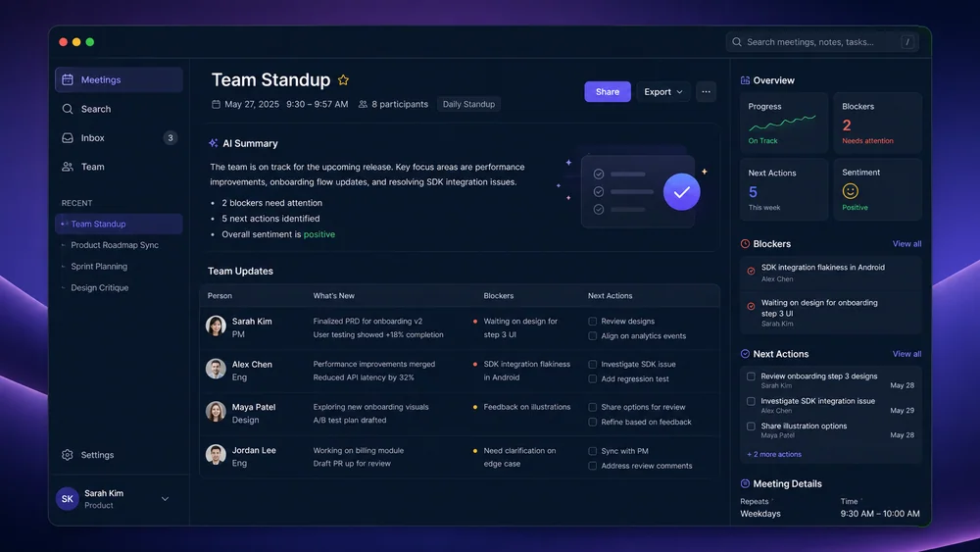980x552 pixels.
Task: Click the Sarah Kim blocker red dot
Action: click(475, 322)
